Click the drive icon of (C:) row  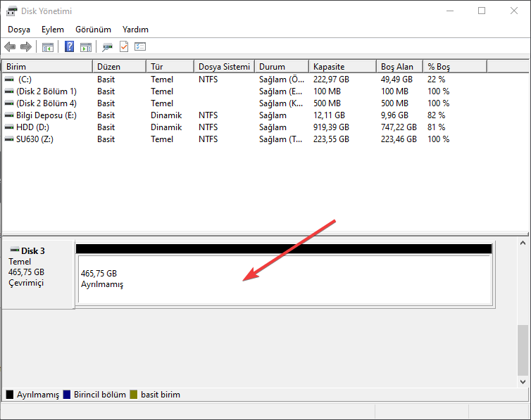click(9, 79)
